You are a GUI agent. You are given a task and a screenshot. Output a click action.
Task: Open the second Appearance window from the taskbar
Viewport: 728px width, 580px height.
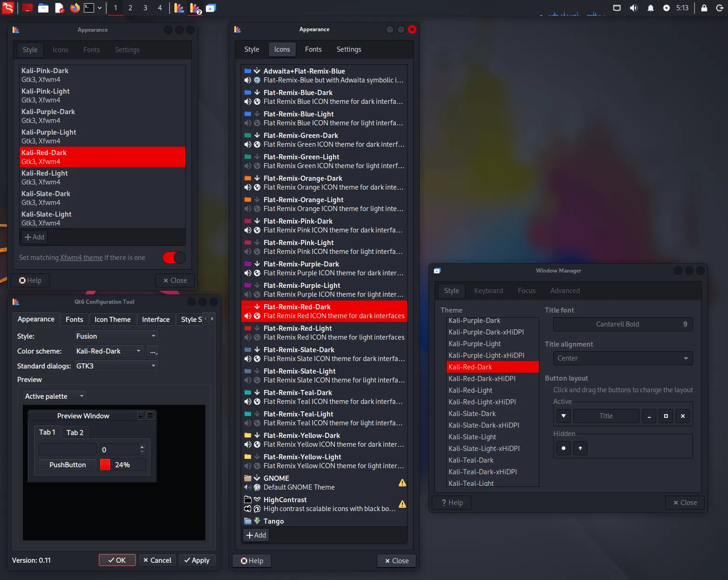pyautogui.click(x=194, y=8)
